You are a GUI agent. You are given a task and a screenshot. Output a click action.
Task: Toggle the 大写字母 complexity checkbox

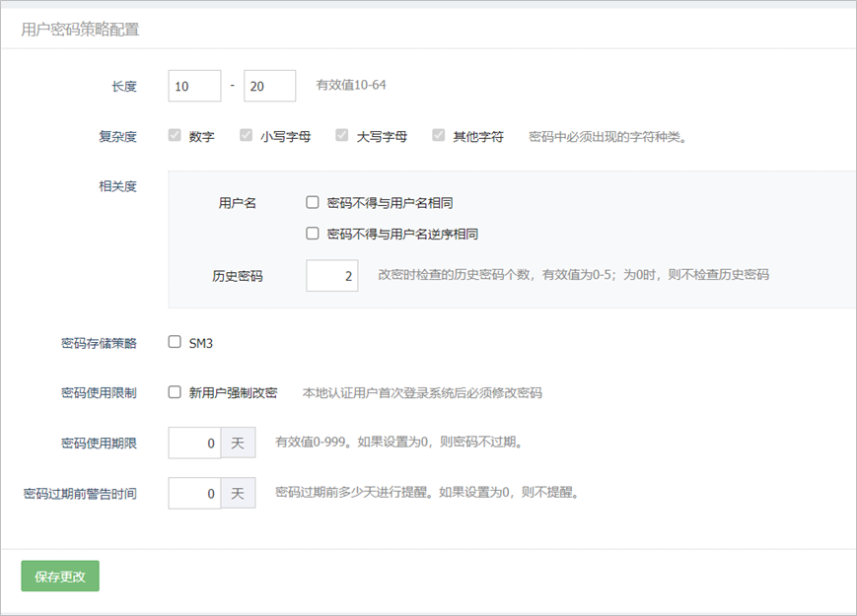click(x=342, y=136)
